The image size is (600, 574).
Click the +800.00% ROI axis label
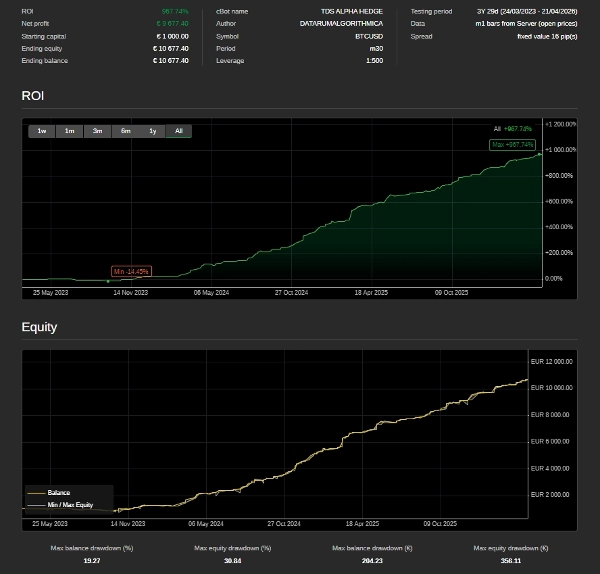(x=559, y=176)
